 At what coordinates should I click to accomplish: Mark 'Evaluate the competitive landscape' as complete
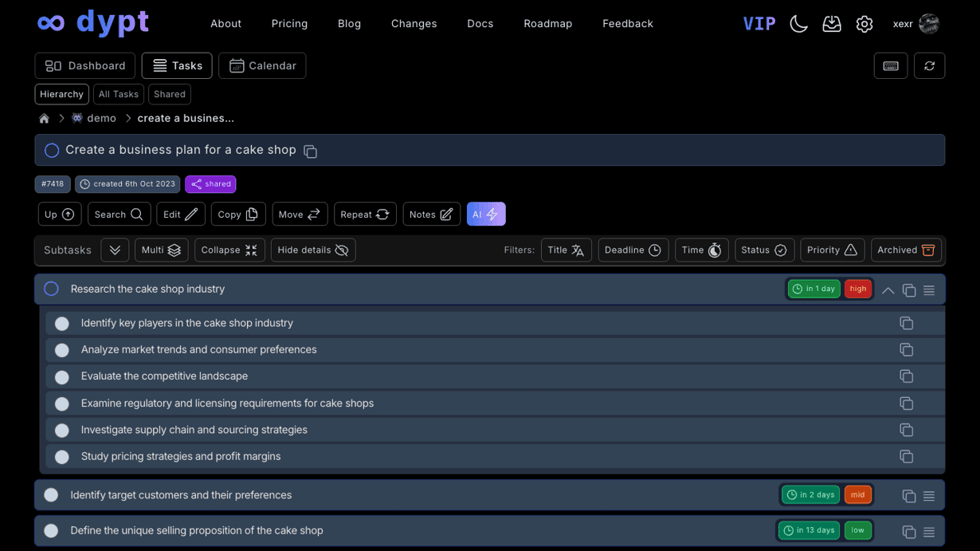coord(61,376)
